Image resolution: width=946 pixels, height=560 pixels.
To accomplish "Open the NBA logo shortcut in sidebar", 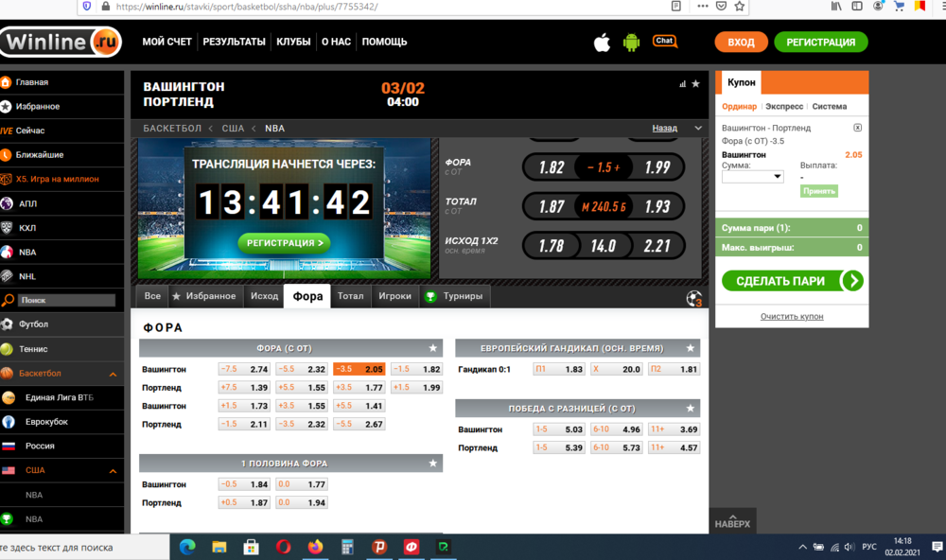I will [7, 253].
